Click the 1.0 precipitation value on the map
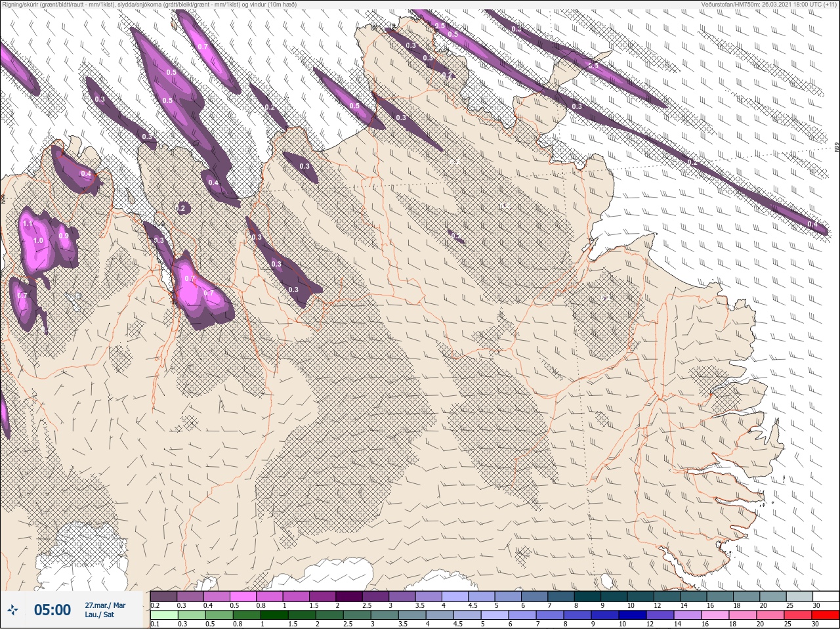Screen dimensions: 840x629 point(38,240)
